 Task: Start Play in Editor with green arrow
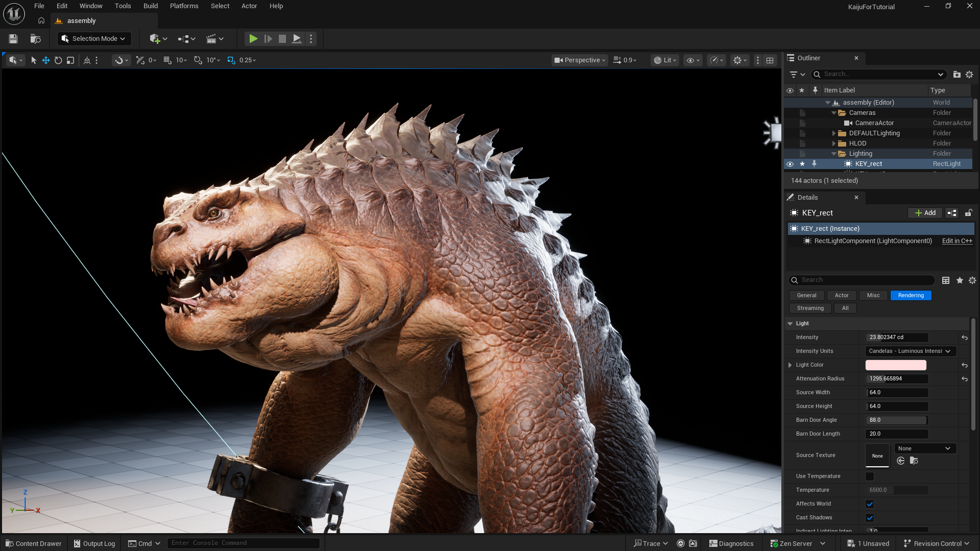tap(253, 39)
